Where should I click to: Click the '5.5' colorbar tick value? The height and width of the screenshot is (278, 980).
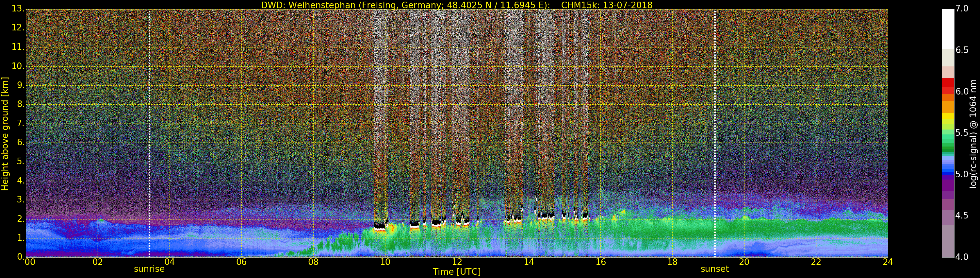tap(962, 132)
